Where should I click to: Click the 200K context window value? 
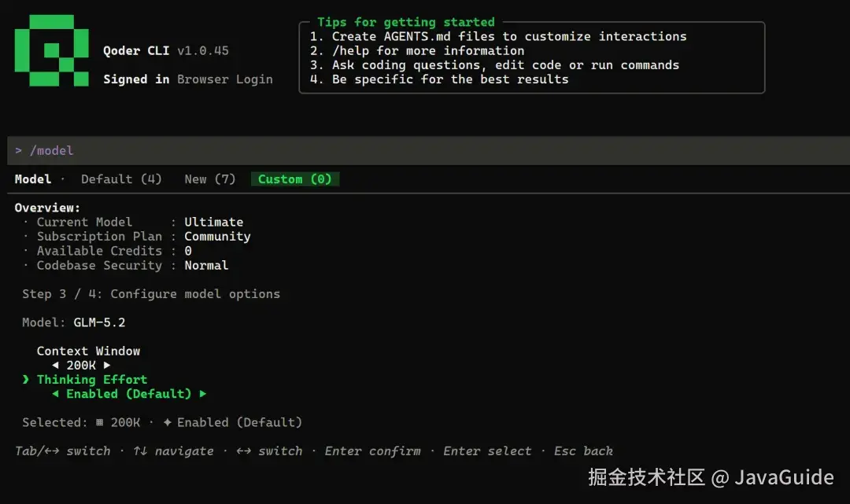coord(81,366)
